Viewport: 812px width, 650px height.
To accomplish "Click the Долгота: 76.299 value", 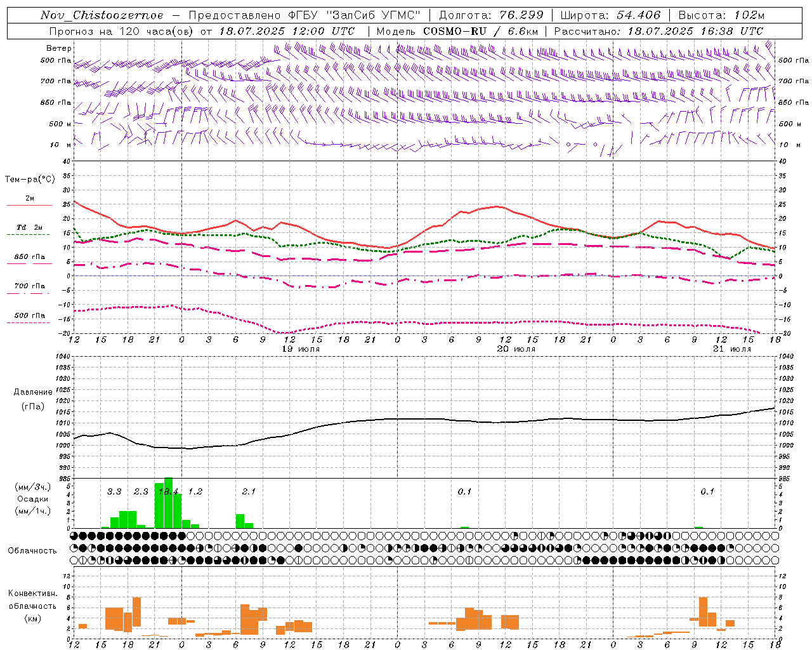I will point(491,15).
